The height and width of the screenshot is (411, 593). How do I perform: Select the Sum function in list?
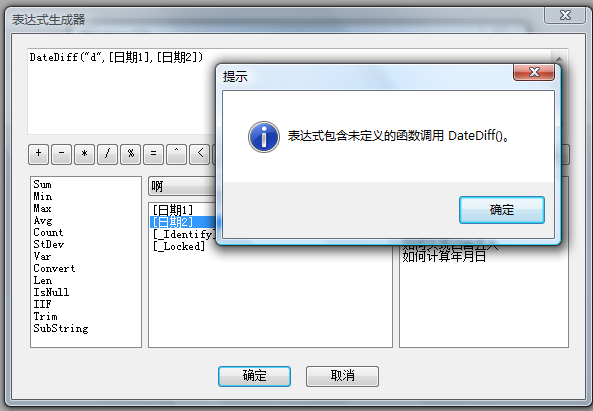coord(42,185)
